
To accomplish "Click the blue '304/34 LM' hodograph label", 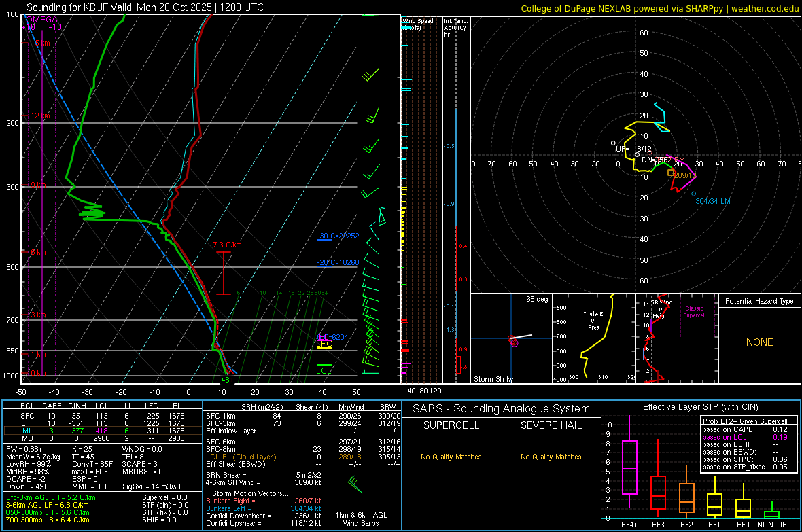I will coord(712,202).
